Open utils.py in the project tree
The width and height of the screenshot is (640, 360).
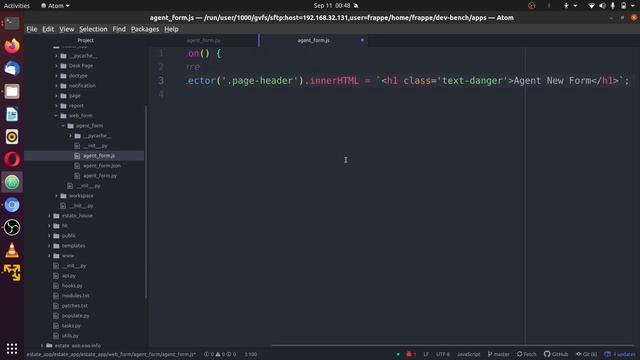pos(70,336)
